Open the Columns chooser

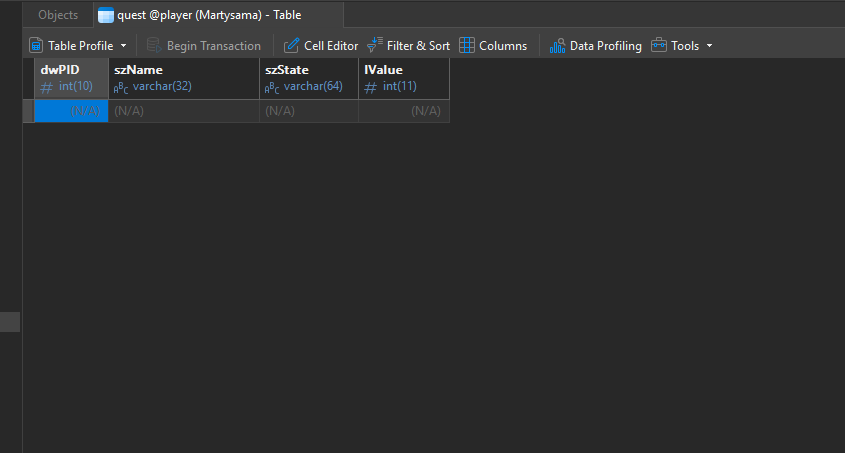(493, 46)
